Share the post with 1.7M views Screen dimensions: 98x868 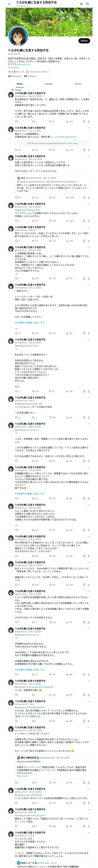point(89,150)
